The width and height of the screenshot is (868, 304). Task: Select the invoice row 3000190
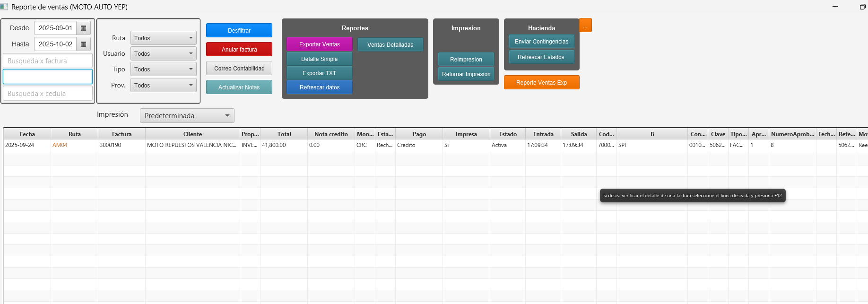[122, 145]
